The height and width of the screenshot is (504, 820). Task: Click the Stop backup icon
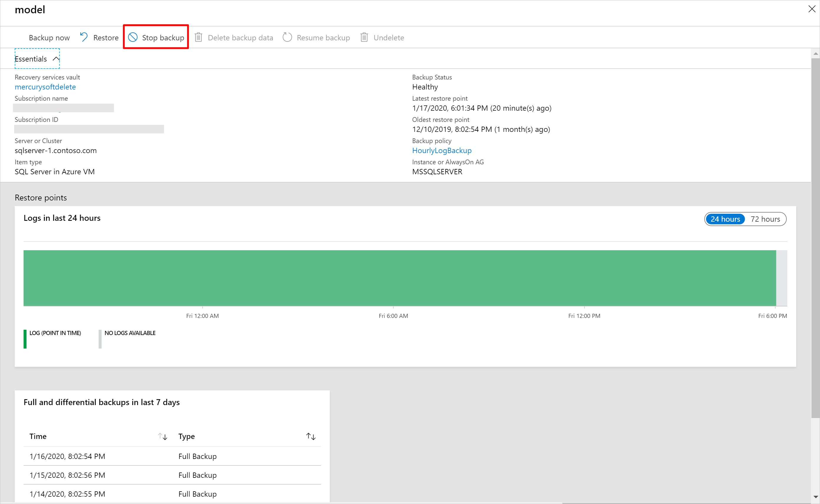(x=134, y=37)
